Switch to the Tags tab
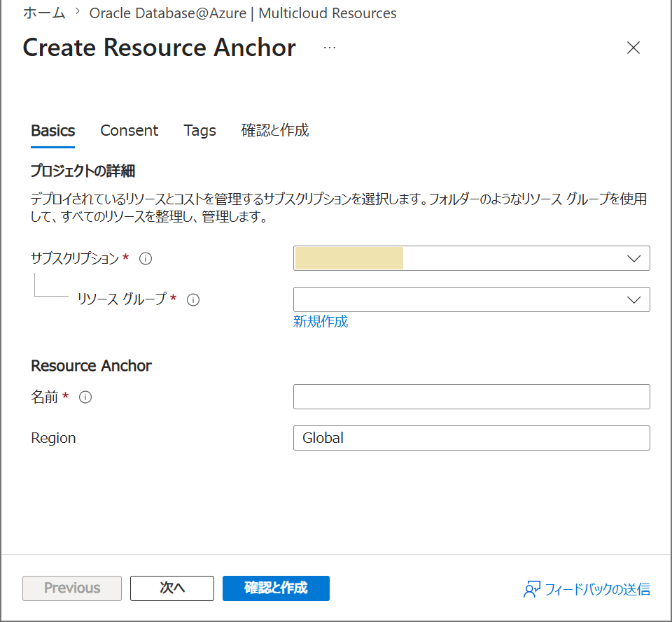Viewport: 672px width, 622px height. 199,131
